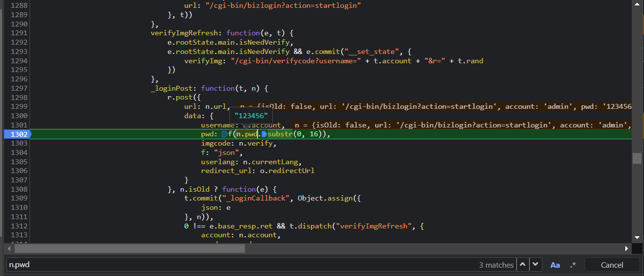The height and width of the screenshot is (276, 644).
Task: Click line number 1297 in the gutter
Action: click(19, 88)
